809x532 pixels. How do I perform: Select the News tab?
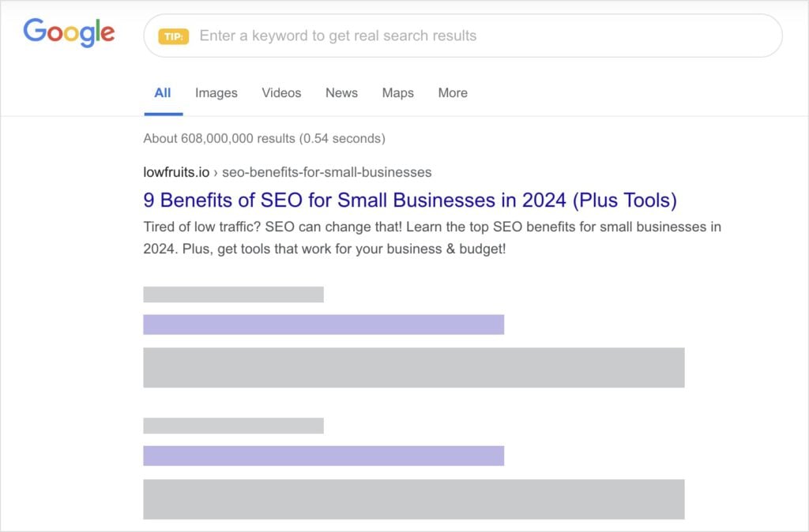(341, 93)
